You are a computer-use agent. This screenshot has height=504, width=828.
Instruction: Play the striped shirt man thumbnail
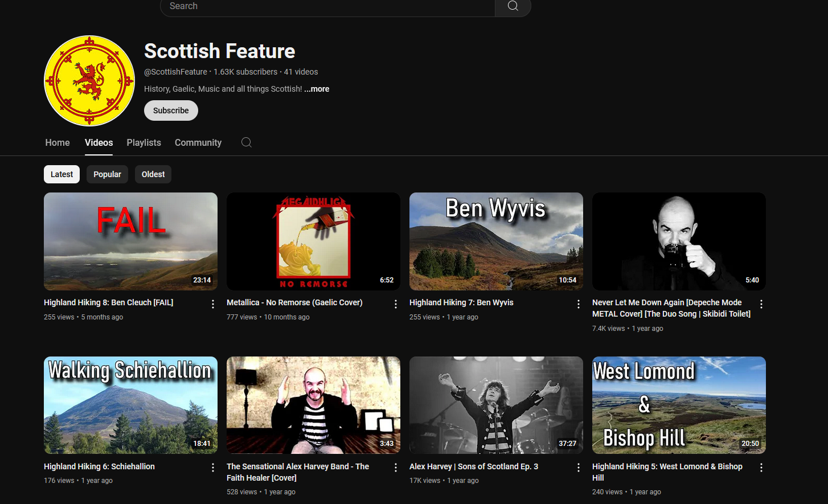click(x=313, y=405)
